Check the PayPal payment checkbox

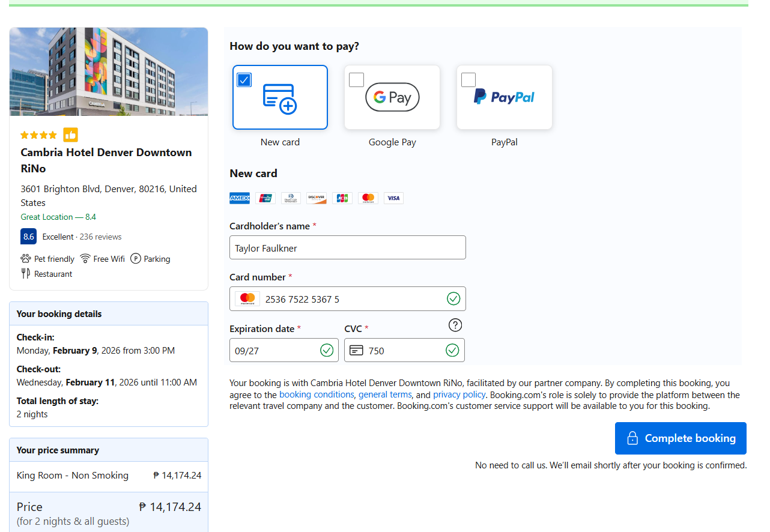[468, 80]
